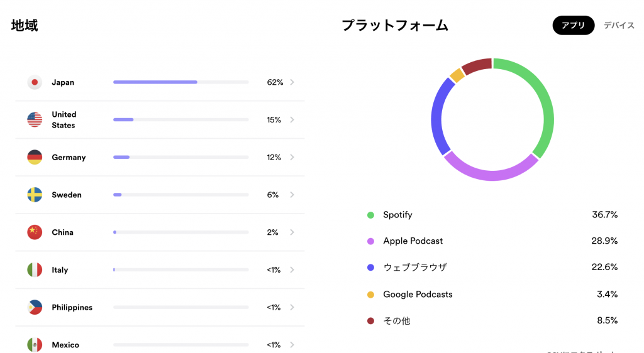Open the Sweden row chevron

click(x=292, y=195)
